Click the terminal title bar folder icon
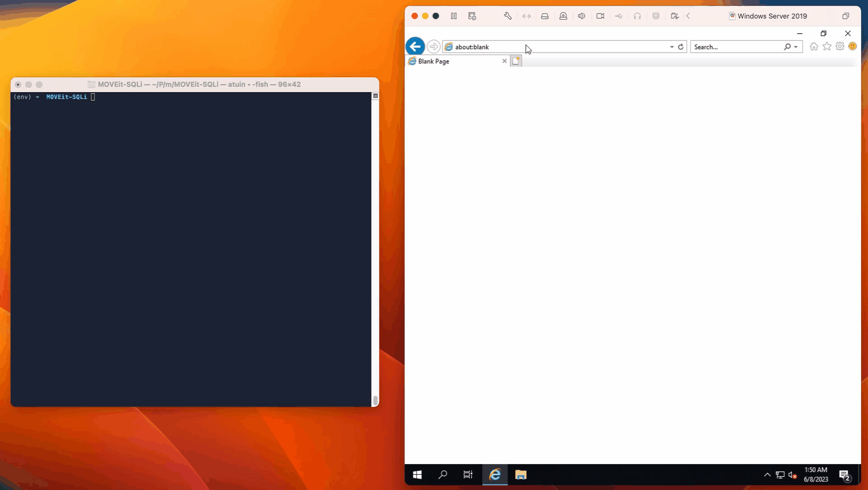This screenshot has width=868, height=490. coord(91,84)
